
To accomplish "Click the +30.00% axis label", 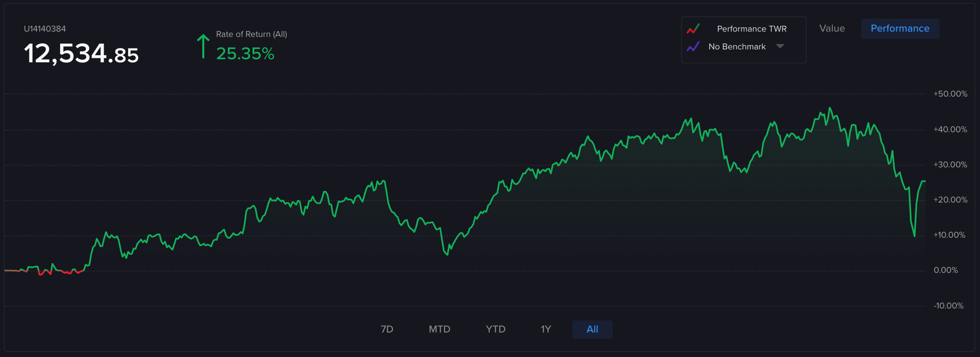I will (x=950, y=165).
